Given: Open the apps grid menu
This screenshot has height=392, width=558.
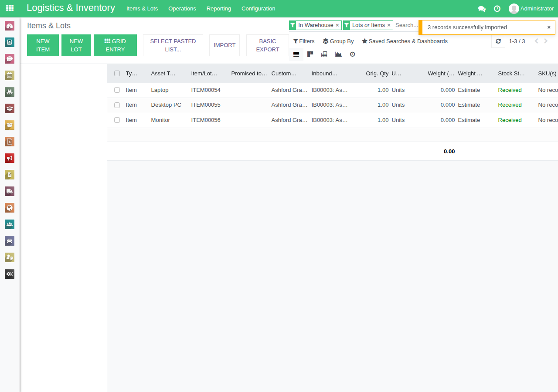Looking at the screenshot, I should [10, 8].
